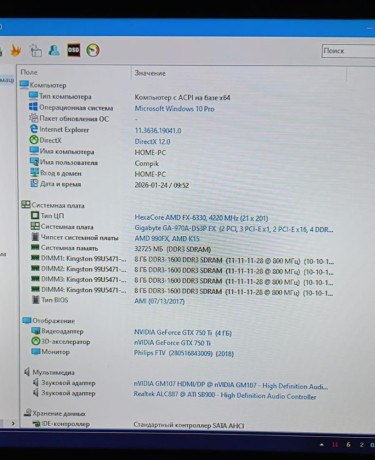This screenshot has width=375, height=460.
Task: Select the DIMM2: Kingston row label
Action: 83,269
